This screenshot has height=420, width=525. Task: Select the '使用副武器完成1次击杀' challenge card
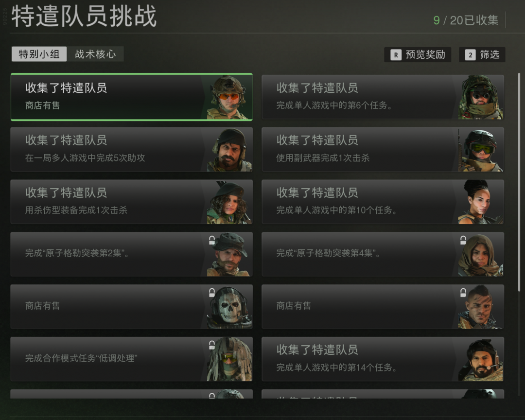click(x=383, y=149)
